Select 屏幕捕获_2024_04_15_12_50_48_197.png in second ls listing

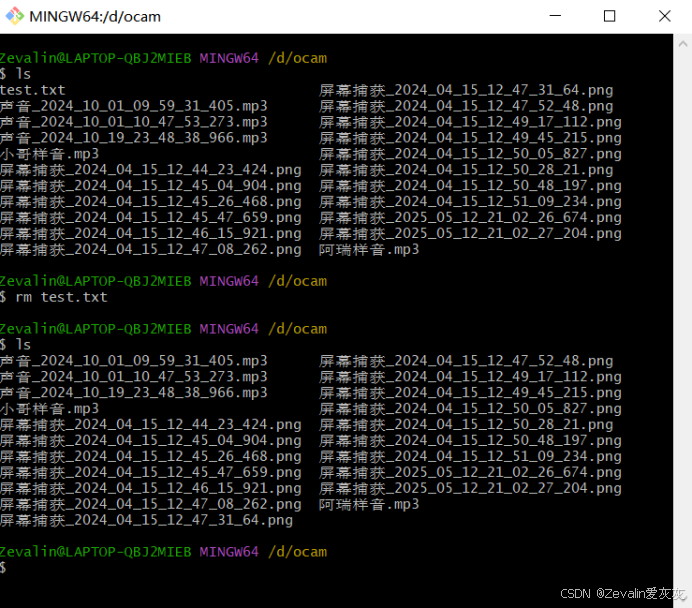(x=470, y=440)
